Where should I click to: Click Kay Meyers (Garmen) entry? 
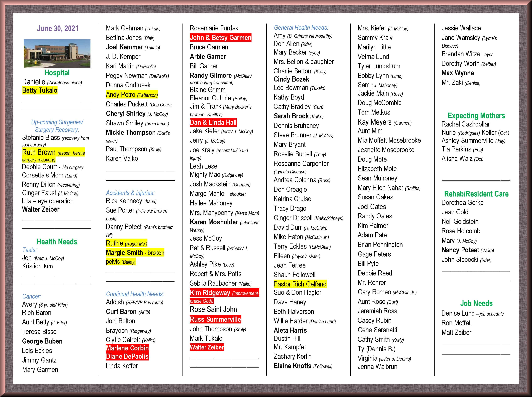(x=384, y=122)
